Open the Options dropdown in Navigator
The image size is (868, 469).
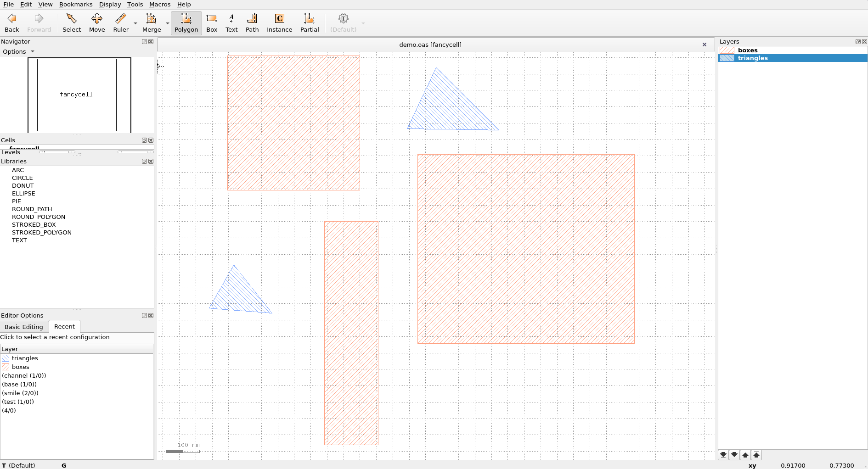(18, 51)
